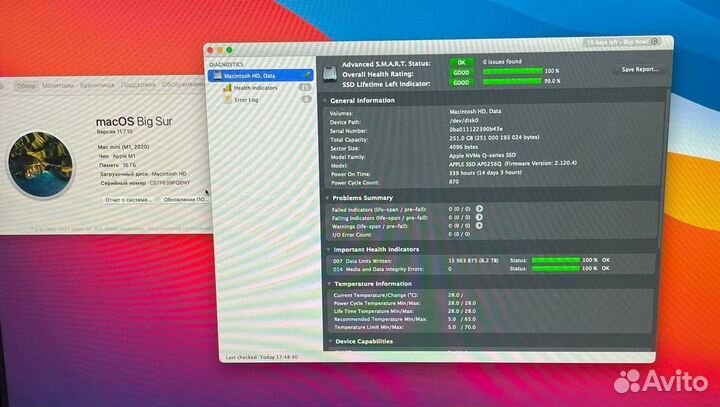Click the Health Indicators count badge
Viewport: 720px width, 407px height.
pyautogui.click(x=305, y=87)
